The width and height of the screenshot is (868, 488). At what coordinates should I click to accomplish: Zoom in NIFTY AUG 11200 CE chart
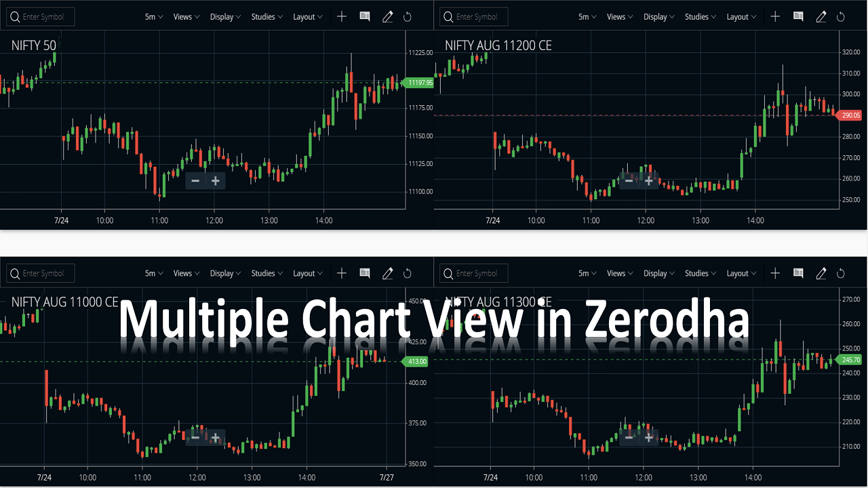(x=648, y=180)
